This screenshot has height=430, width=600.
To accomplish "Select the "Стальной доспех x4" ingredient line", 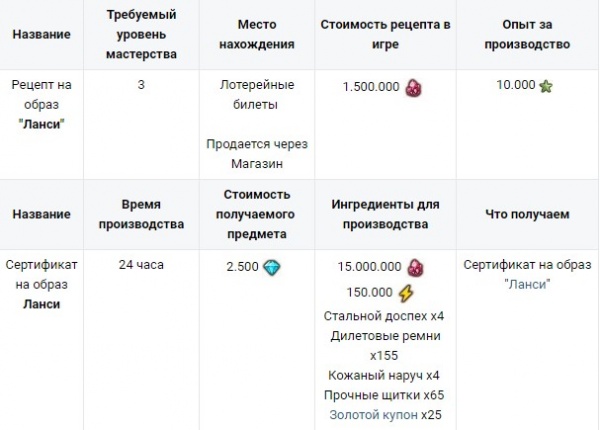I will tap(386, 317).
